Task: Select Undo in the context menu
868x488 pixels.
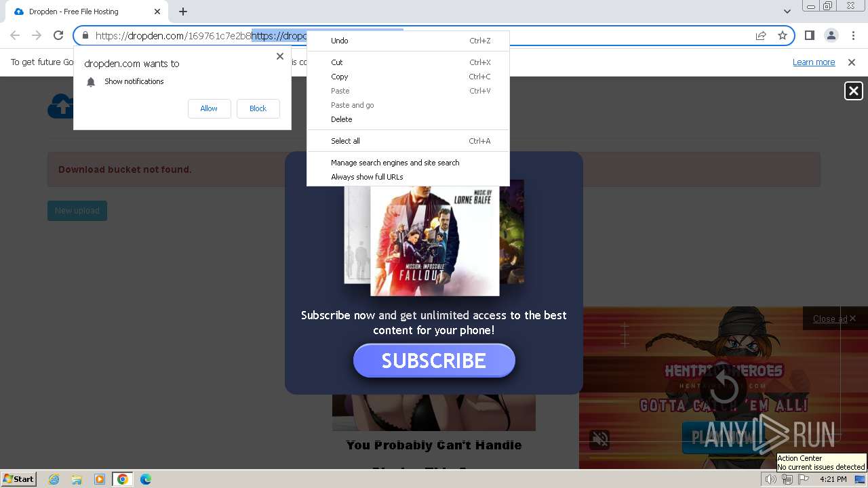Action: (408, 41)
